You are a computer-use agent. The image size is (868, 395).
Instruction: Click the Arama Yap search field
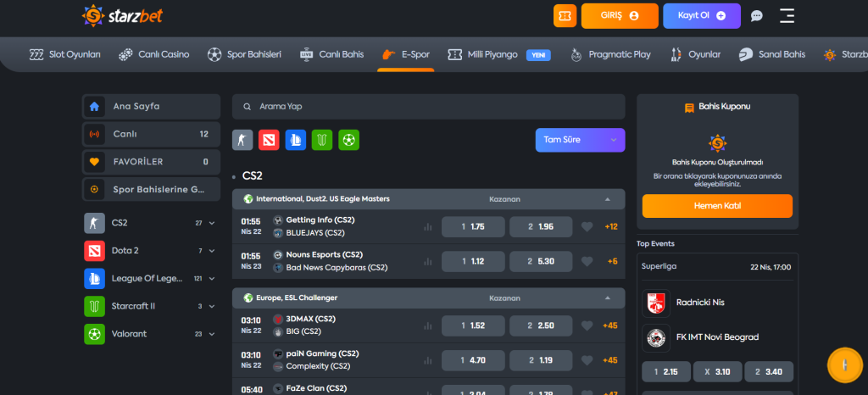[428, 107]
